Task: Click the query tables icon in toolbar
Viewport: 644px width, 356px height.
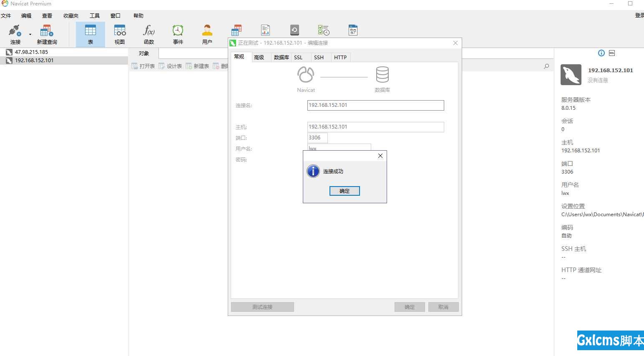Action: tap(236, 30)
